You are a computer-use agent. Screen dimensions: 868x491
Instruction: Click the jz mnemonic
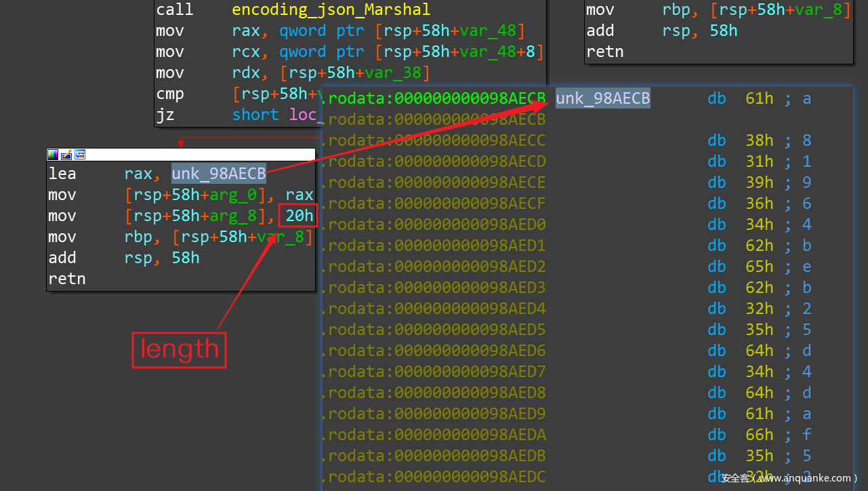point(165,115)
